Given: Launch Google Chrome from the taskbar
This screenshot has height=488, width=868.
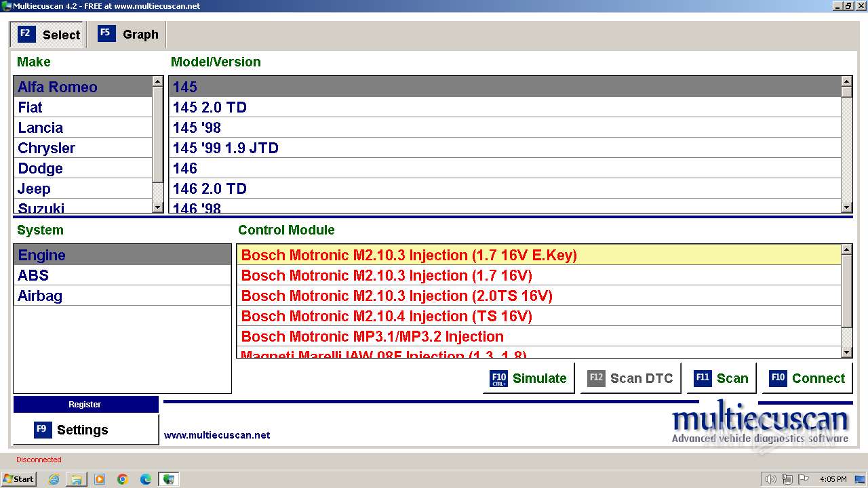Looking at the screenshot, I should 123,479.
